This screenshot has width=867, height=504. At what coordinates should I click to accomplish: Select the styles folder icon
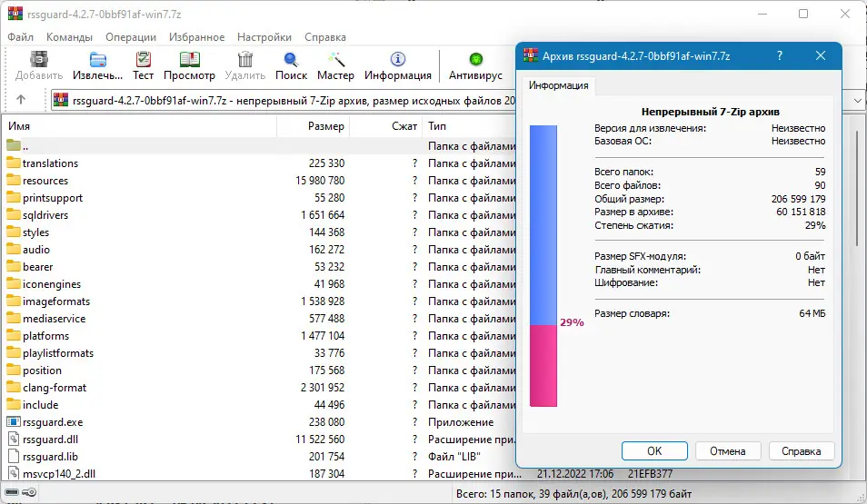(x=14, y=232)
